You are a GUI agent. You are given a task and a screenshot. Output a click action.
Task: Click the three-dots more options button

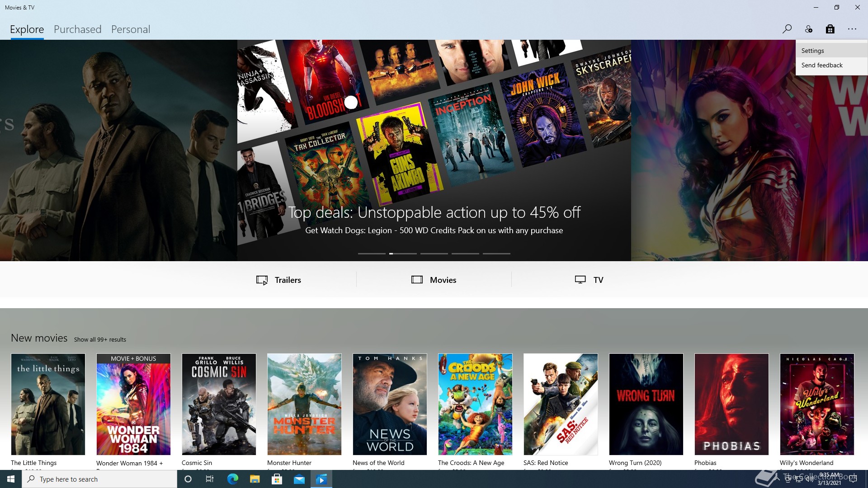[852, 29]
